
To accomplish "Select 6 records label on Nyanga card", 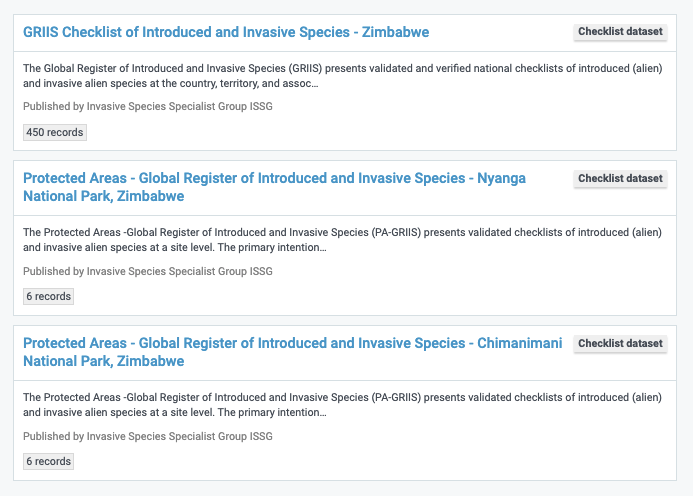I will (x=48, y=297).
